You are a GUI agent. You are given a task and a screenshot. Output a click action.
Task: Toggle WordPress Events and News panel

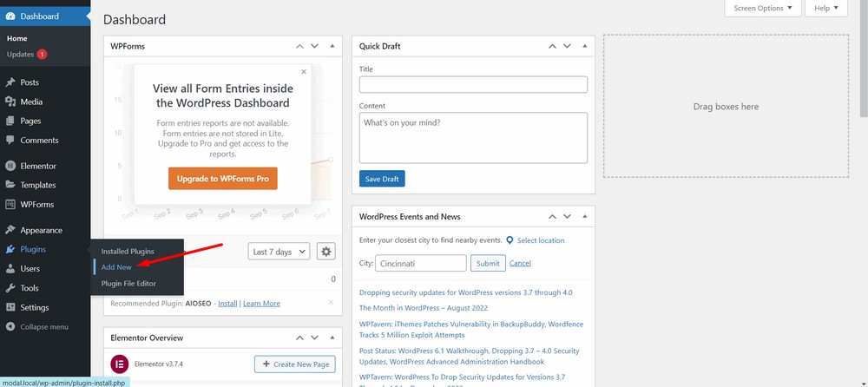click(x=584, y=216)
